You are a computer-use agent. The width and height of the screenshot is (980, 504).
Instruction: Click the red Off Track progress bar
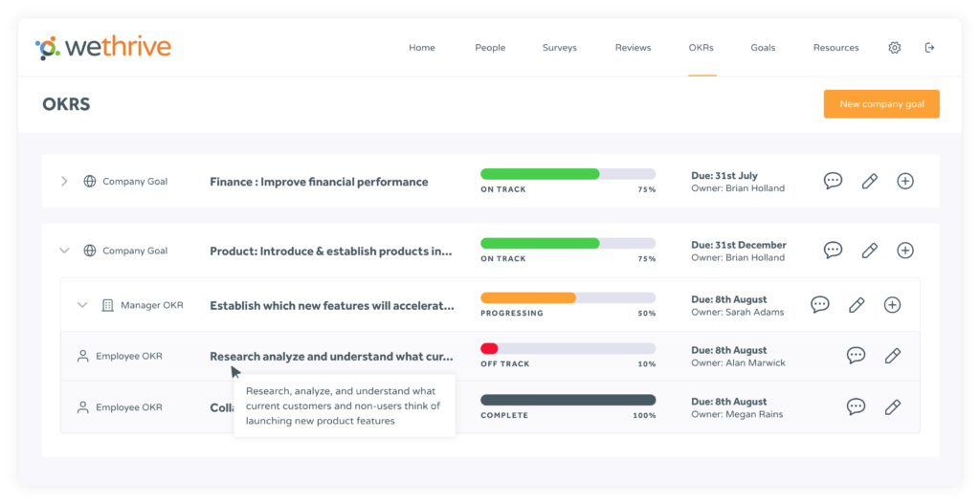pos(568,349)
